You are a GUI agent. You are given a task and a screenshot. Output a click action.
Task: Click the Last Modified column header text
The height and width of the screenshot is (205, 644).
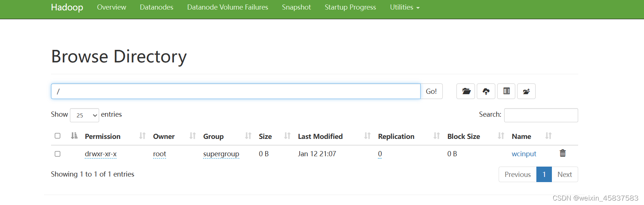coord(320,136)
